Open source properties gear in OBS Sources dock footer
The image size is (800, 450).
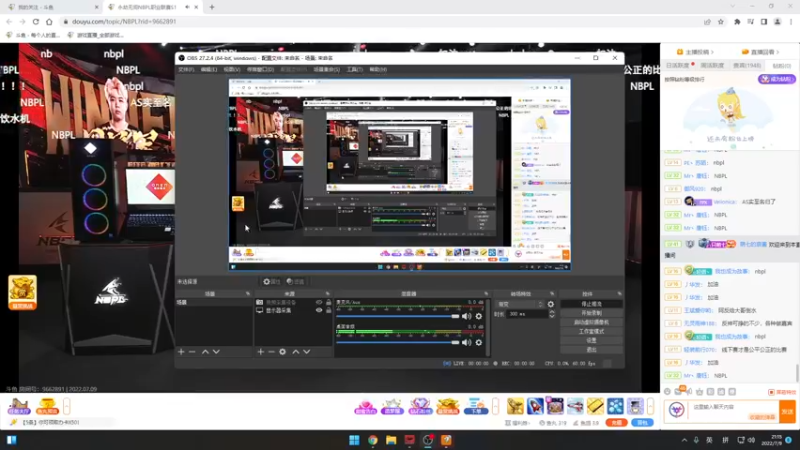(x=283, y=352)
